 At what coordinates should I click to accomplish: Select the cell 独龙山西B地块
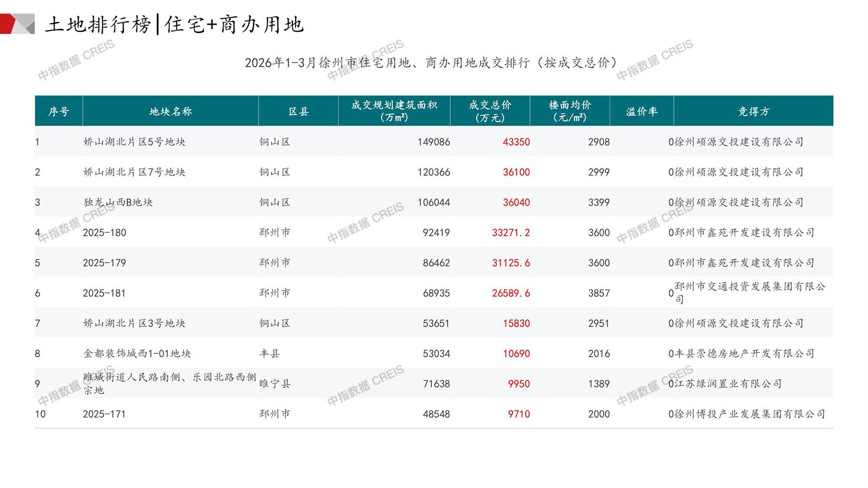118,202
